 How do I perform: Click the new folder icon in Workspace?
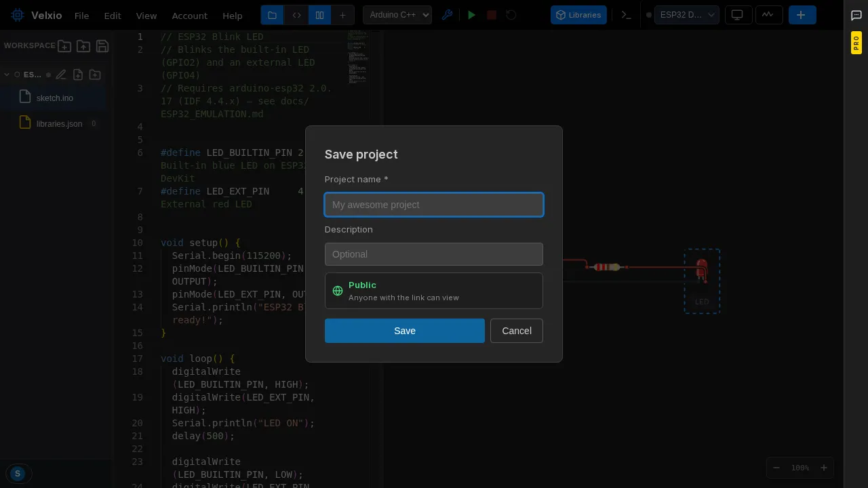(64, 46)
